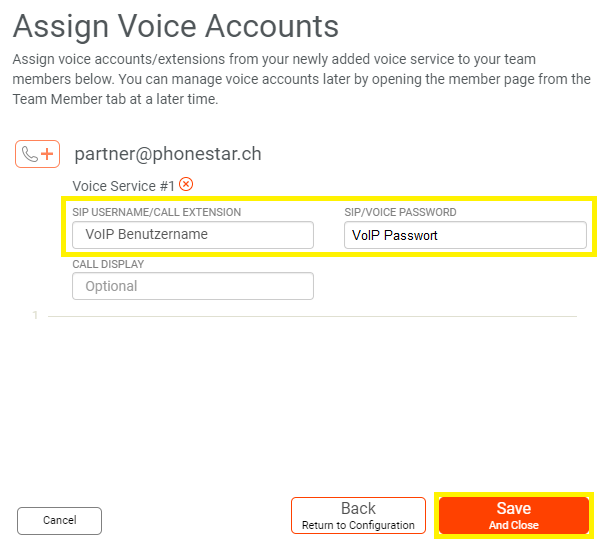Focus the SIP Username/Call Extension field
The height and width of the screenshot is (552, 610).
[x=192, y=235]
